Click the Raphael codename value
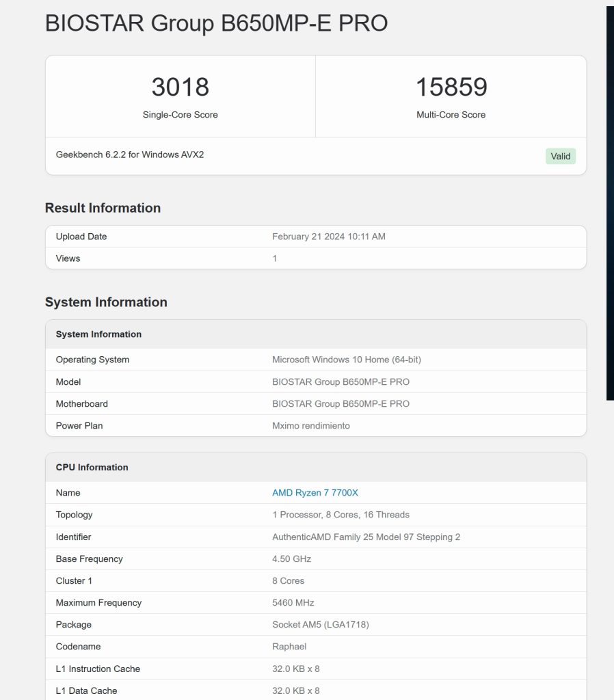Image resolution: width=614 pixels, height=700 pixels. (289, 646)
